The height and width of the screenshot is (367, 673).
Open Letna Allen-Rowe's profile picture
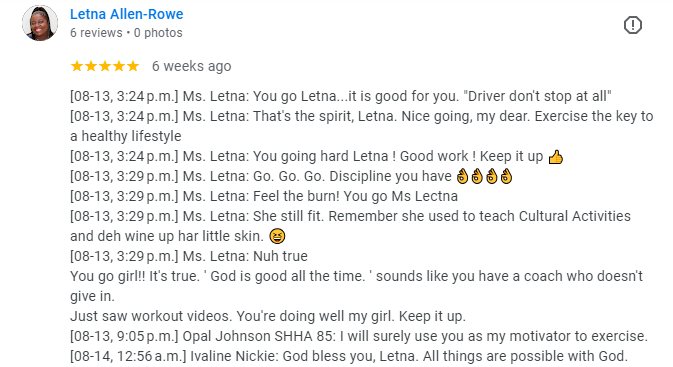[x=40, y=23]
